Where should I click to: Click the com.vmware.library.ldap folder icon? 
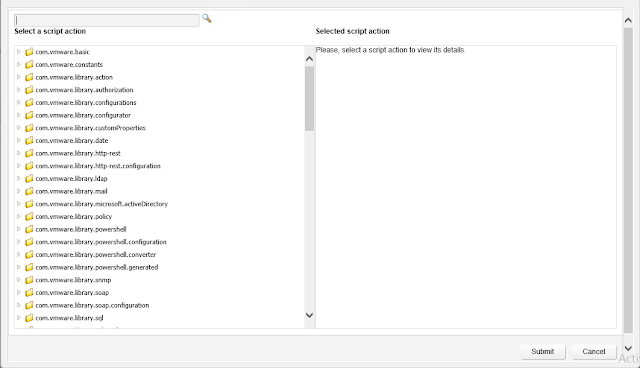29,178
